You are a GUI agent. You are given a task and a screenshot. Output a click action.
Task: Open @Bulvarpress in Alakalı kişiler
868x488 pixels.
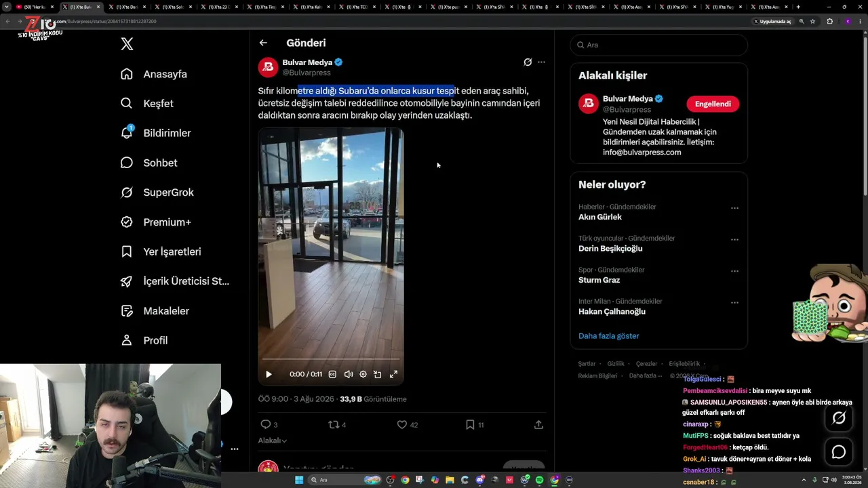coord(627,109)
